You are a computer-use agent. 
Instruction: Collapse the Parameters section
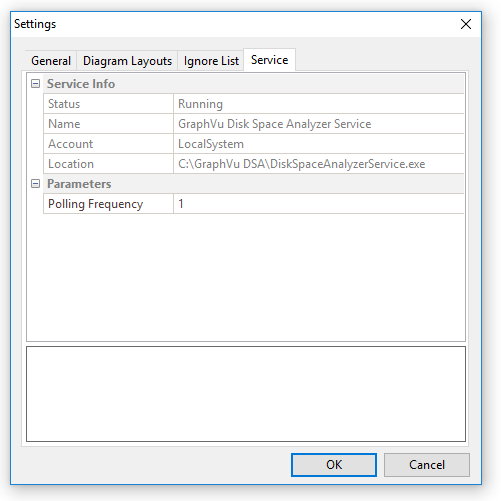tap(35, 184)
